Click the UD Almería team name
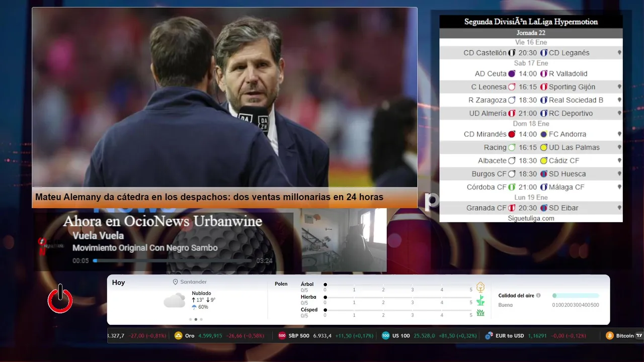This screenshot has width=644, height=362. [x=488, y=114]
